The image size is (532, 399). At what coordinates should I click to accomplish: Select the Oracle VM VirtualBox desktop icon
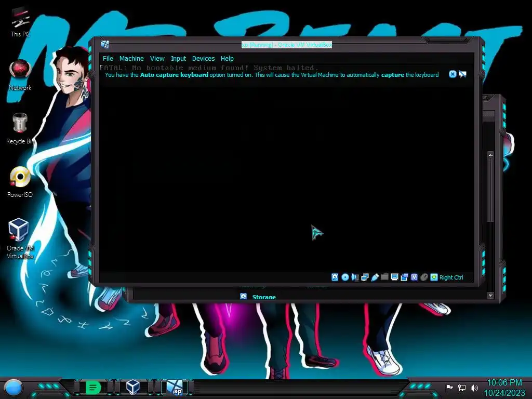click(x=20, y=238)
